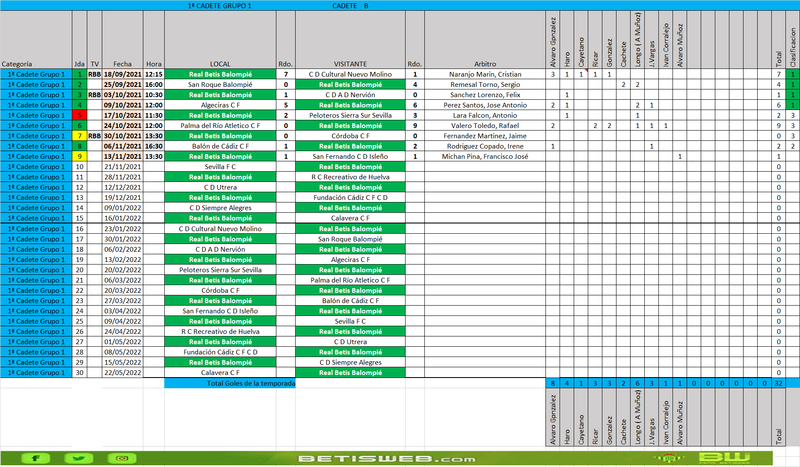Select the 'Calavera C F' visitor cell, matchday 15
Image resolution: width=800 pixels, height=467 pixels.
[x=350, y=218]
